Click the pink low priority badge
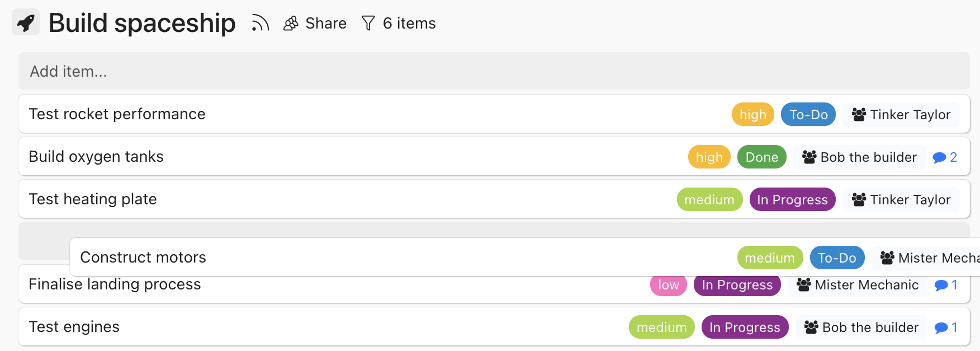 pos(668,285)
